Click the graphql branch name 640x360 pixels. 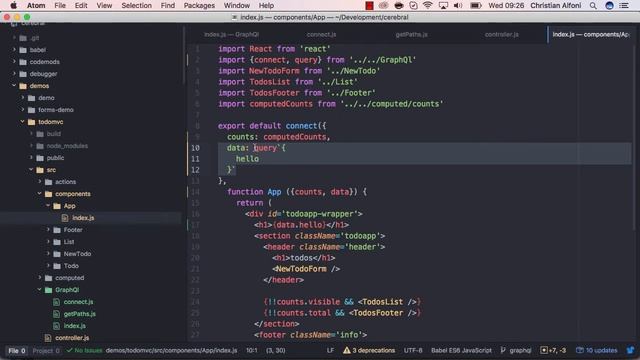(x=520, y=350)
